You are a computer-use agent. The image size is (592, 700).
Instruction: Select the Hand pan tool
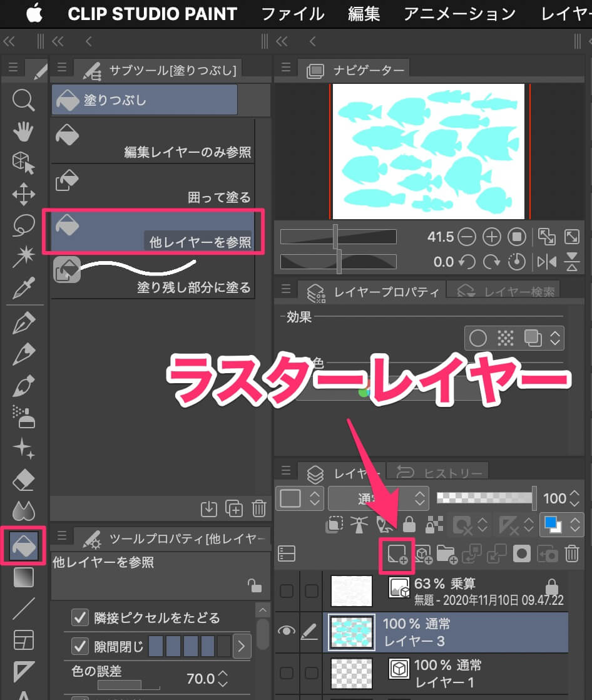point(23,131)
